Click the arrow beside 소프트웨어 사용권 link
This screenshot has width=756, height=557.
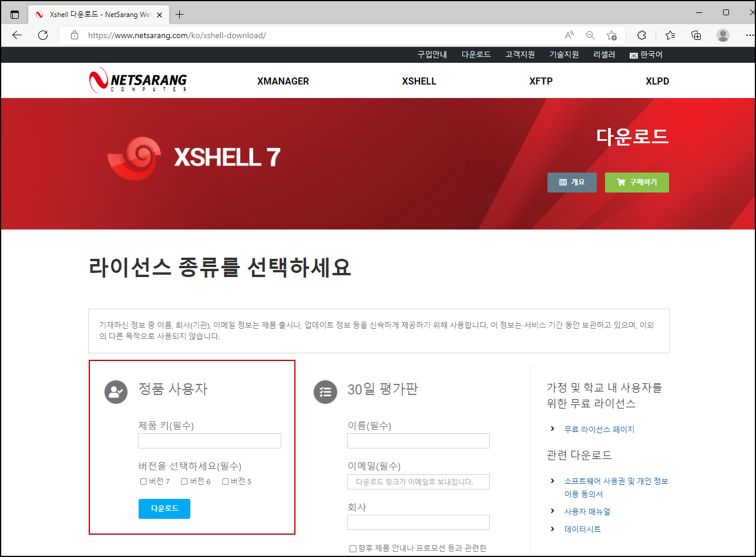(553, 481)
